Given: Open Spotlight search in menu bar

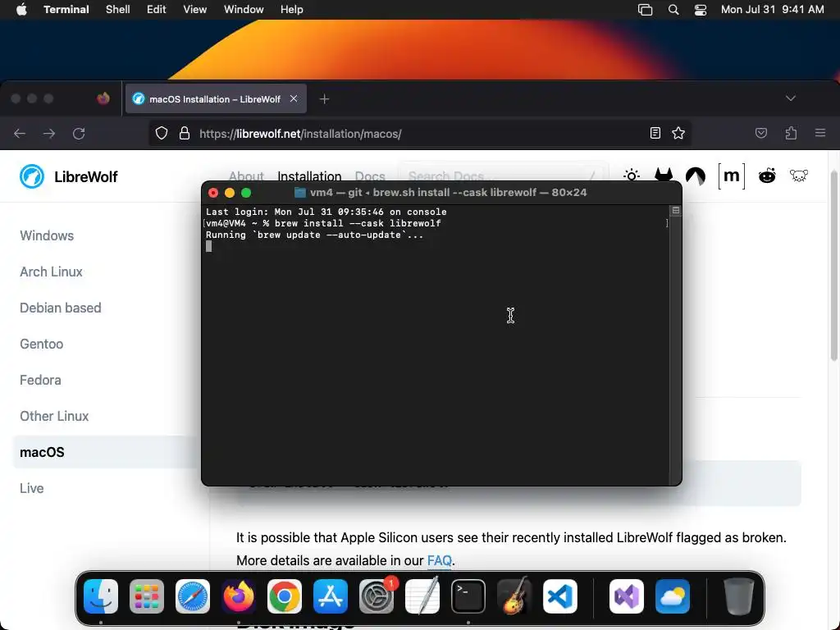Looking at the screenshot, I should pyautogui.click(x=673, y=10).
